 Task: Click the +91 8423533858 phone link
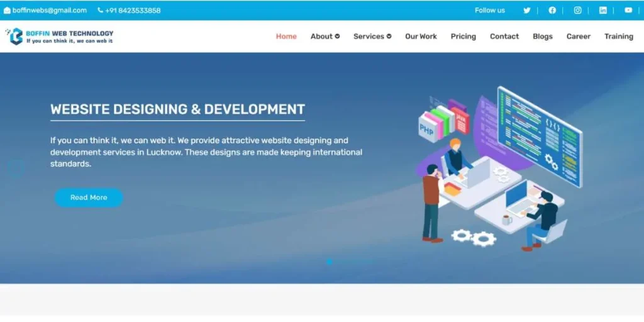133,10
